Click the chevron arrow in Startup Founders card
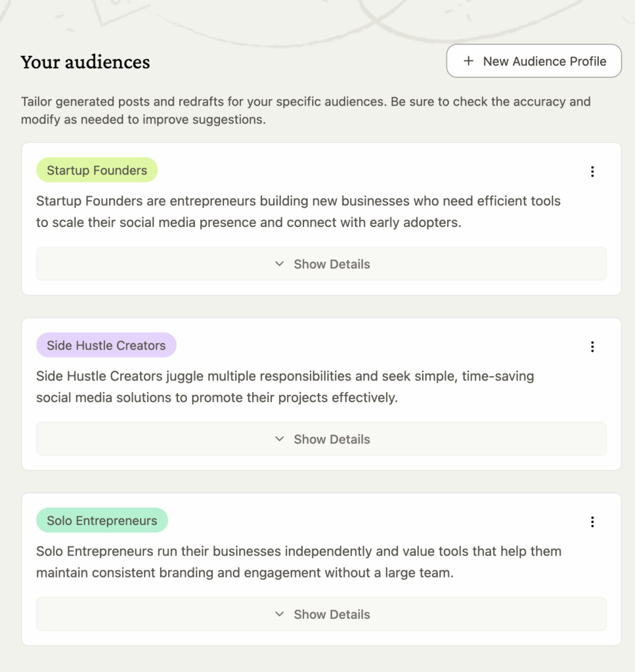635x672 pixels. click(x=280, y=264)
